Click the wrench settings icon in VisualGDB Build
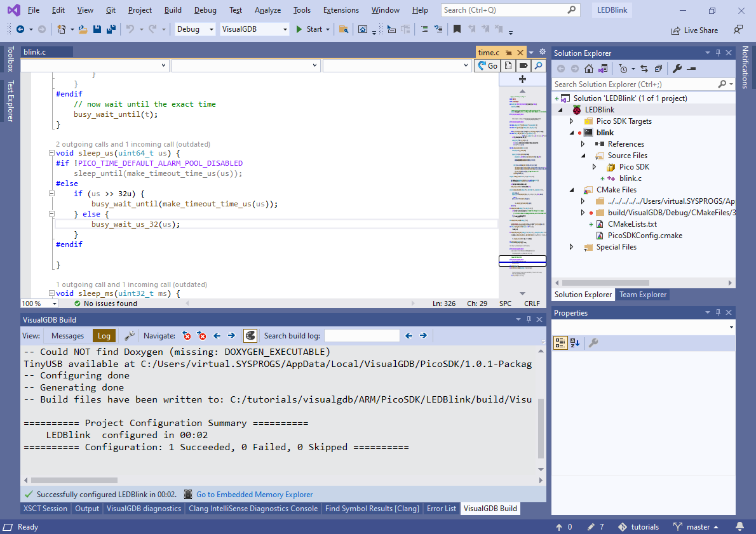 click(129, 335)
